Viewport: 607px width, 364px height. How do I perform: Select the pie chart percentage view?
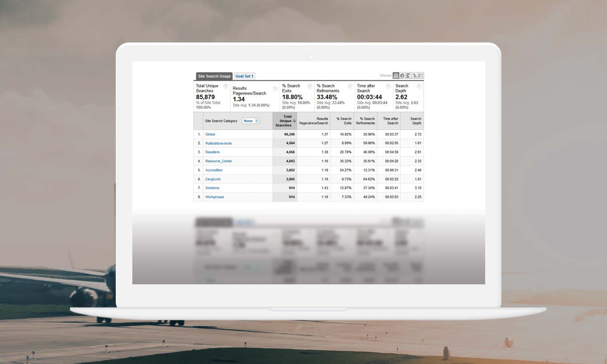coord(402,76)
